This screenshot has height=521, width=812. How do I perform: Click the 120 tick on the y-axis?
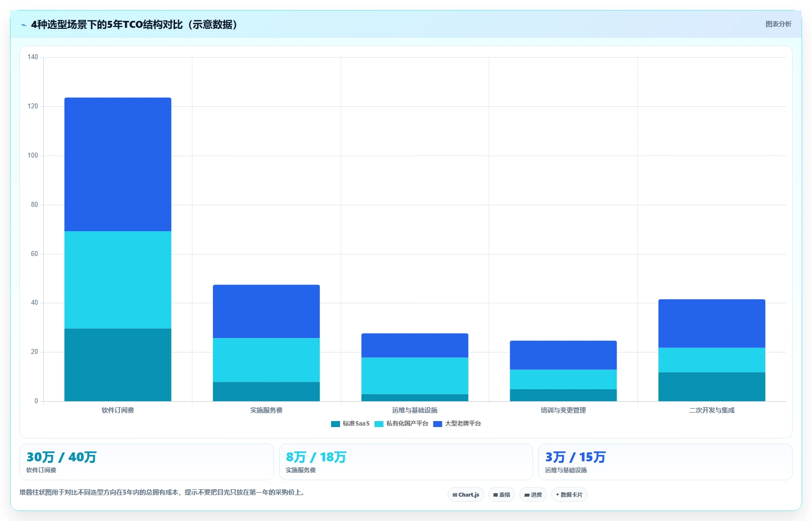click(33, 106)
